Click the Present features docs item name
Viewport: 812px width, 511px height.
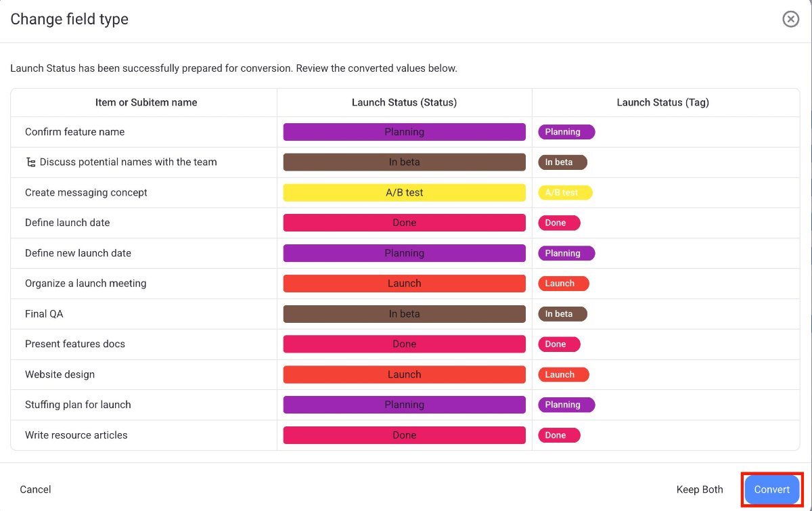coord(75,344)
